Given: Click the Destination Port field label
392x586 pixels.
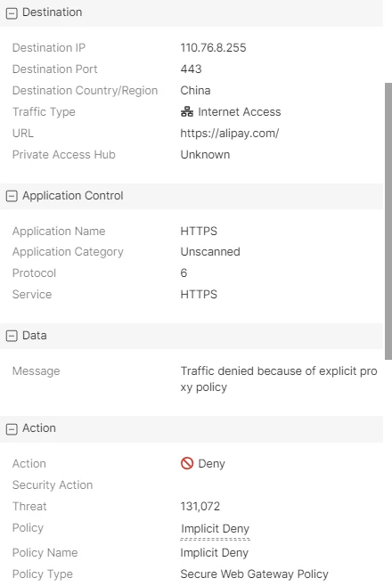Looking at the screenshot, I should click(54, 69).
